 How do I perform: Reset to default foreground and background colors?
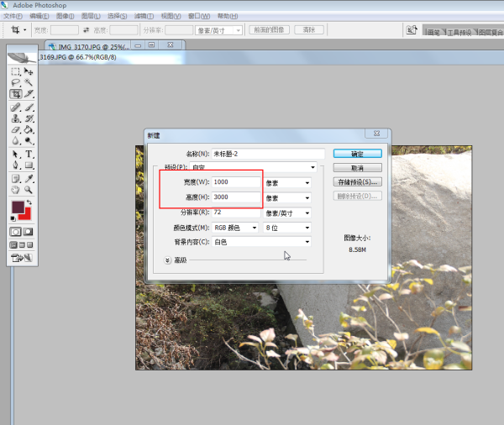pos(13,218)
